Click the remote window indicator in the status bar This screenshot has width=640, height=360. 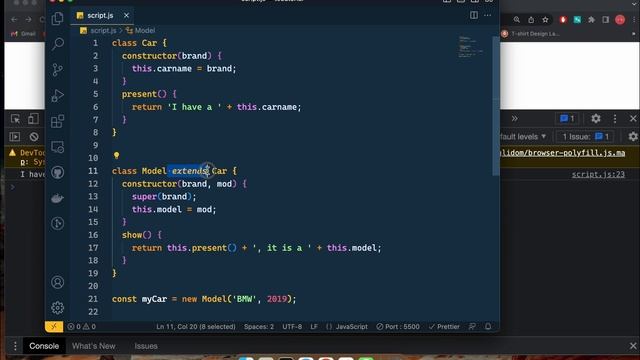54,327
